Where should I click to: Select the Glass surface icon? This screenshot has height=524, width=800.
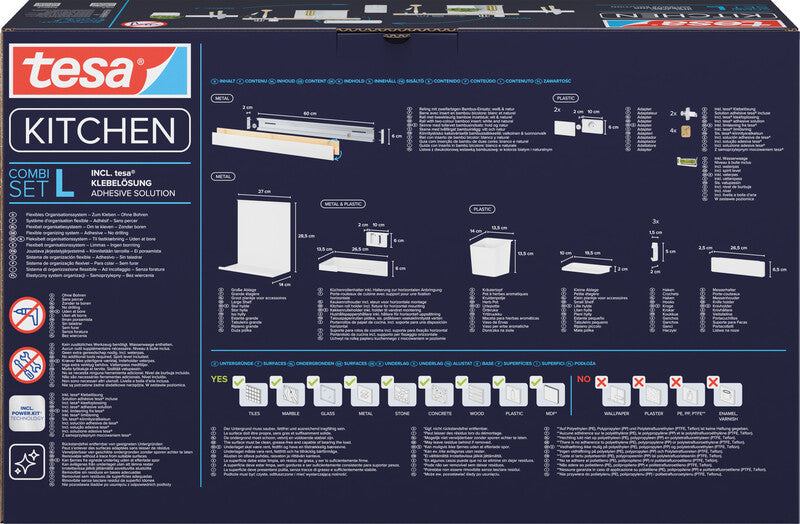tap(328, 395)
